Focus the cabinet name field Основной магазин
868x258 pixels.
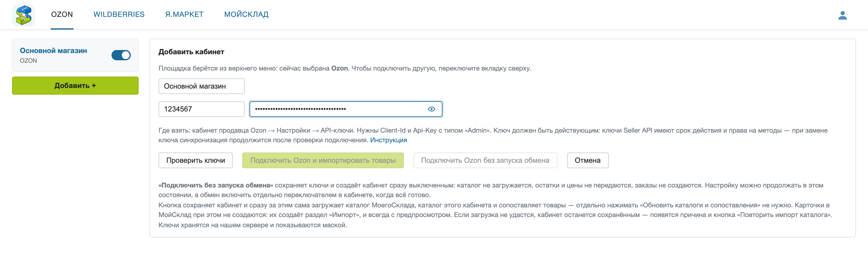pyautogui.click(x=202, y=86)
